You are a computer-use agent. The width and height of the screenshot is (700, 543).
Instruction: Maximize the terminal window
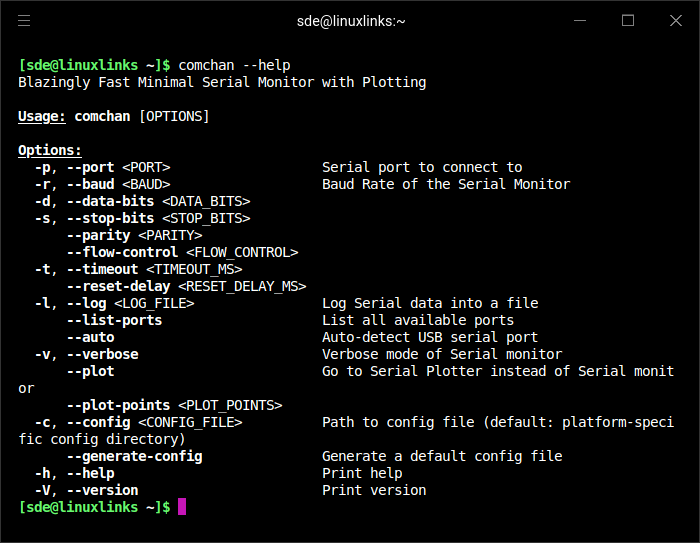pos(628,20)
